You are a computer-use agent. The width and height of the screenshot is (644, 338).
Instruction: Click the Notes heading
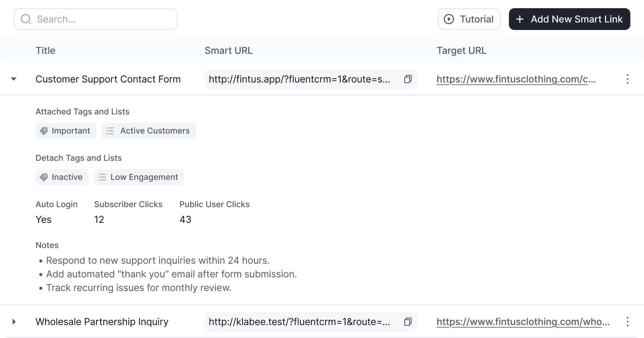point(47,245)
